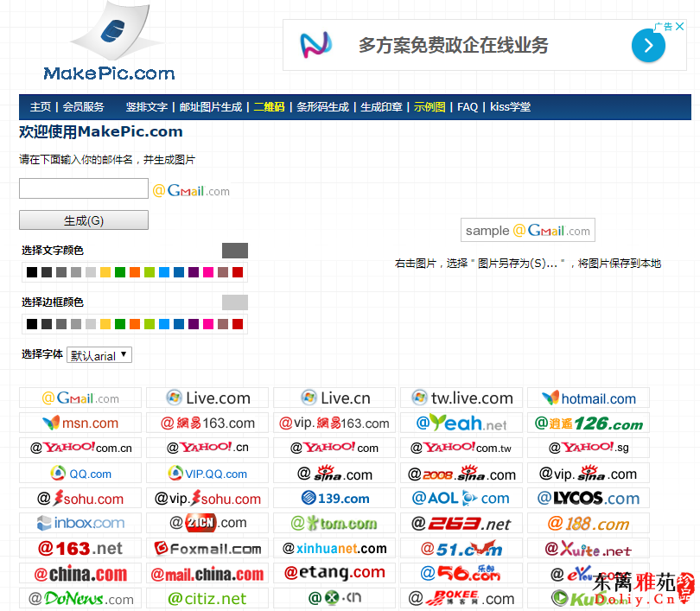The height and width of the screenshot is (611, 700).
Task: Pick the @163.com NetEase logo tile
Action: (x=207, y=423)
